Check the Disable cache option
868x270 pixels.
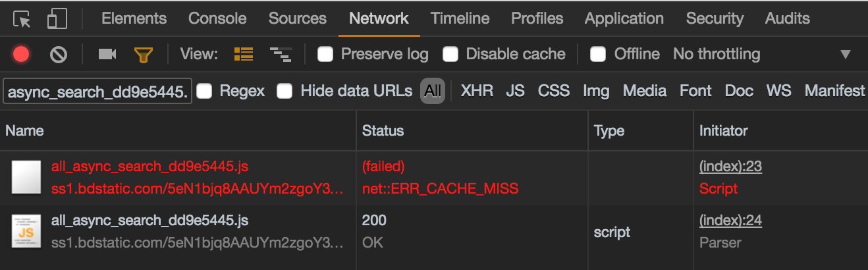click(x=450, y=54)
